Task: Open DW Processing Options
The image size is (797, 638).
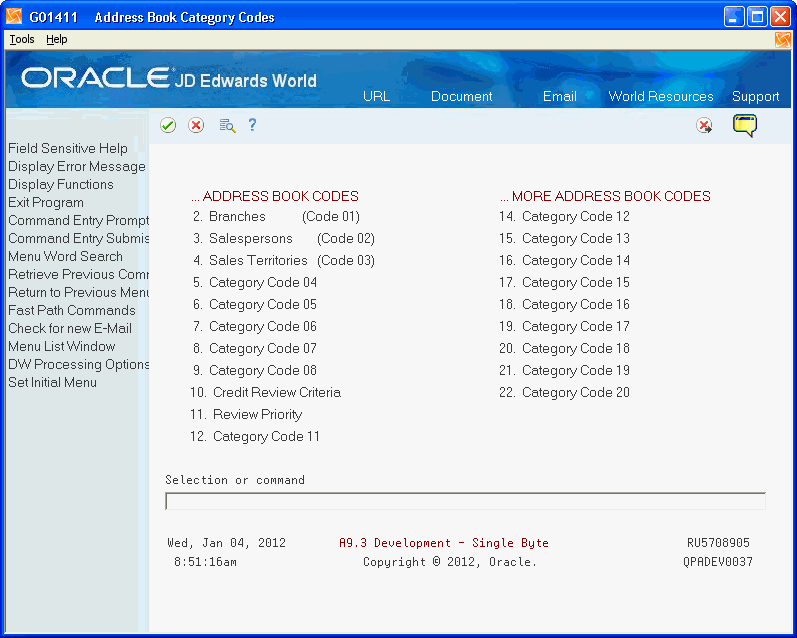Action: tap(78, 364)
